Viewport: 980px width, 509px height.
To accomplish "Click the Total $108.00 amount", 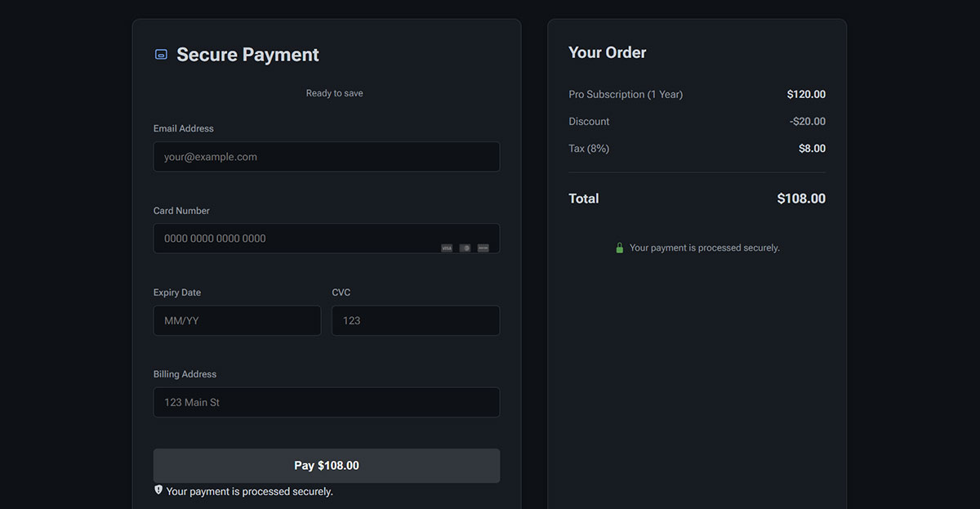I will tap(800, 198).
